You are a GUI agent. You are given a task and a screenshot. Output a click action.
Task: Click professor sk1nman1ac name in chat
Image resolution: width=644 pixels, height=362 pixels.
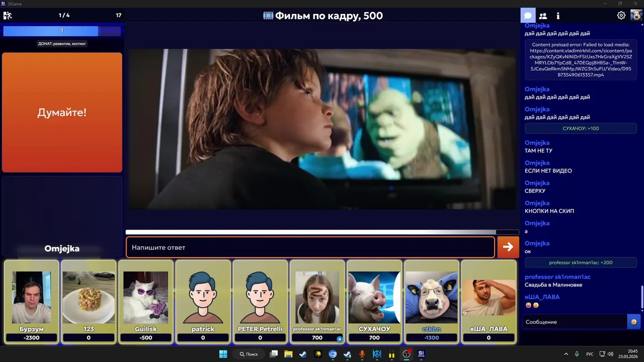pos(557,277)
